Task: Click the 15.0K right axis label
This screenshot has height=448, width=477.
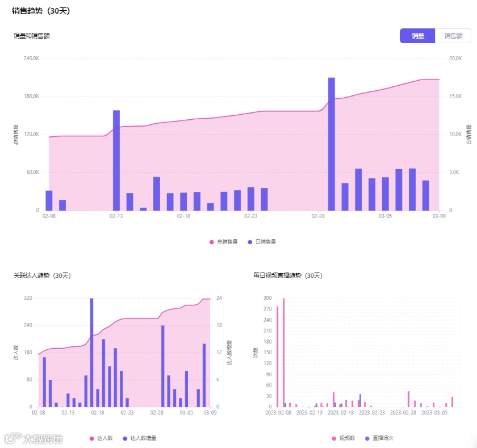Action: coord(455,97)
